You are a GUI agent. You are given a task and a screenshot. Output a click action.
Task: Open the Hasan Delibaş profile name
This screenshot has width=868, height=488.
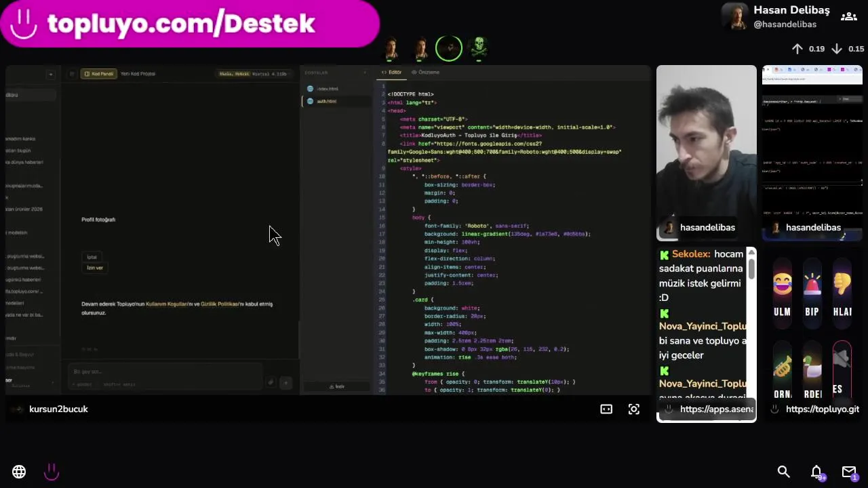[791, 10]
